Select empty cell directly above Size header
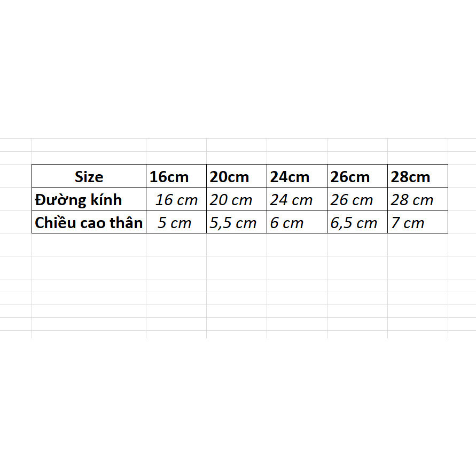 point(89,158)
